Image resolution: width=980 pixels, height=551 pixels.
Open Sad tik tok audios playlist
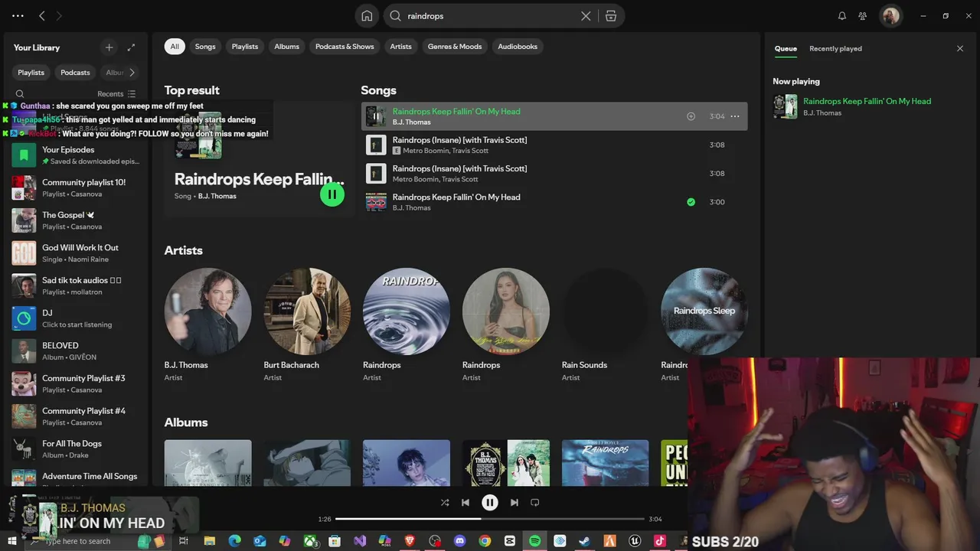(77, 286)
